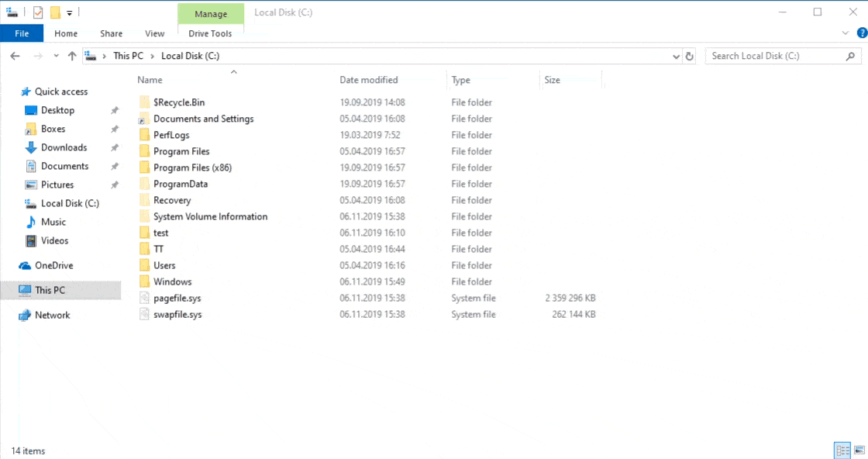Image resolution: width=868 pixels, height=459 pixels.
Task: Expand the ribbon with the chevron
Action: 846,33
